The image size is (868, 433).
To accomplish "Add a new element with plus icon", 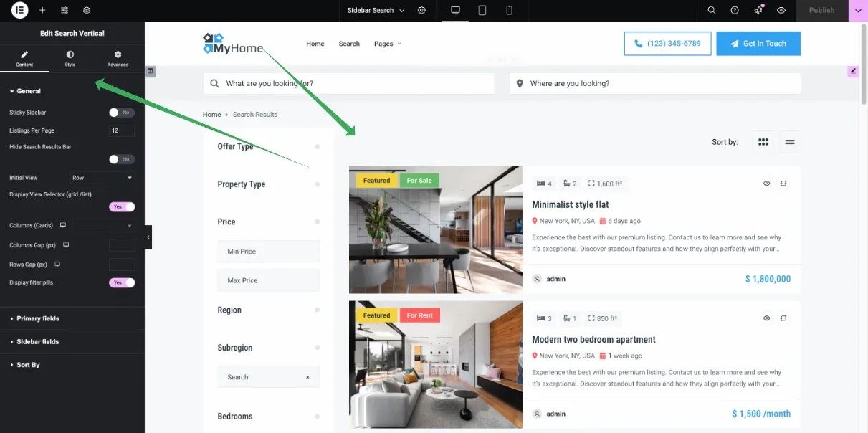I will pyautogui.click(x=42, y=10).
